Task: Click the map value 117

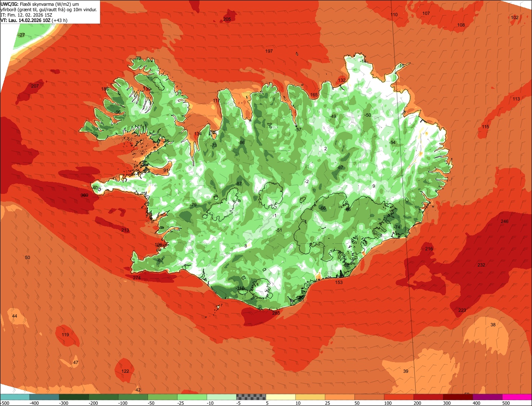Action: (217, 101)
